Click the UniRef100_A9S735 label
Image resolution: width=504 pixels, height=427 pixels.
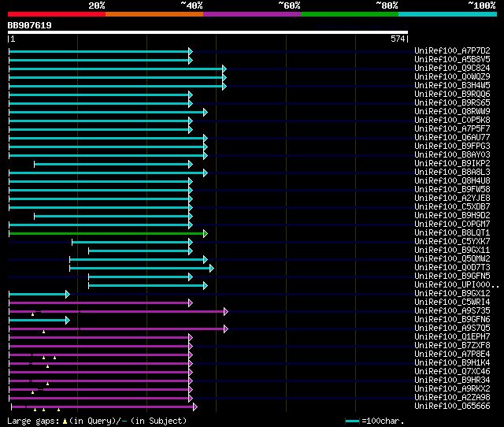coord(452,311)
